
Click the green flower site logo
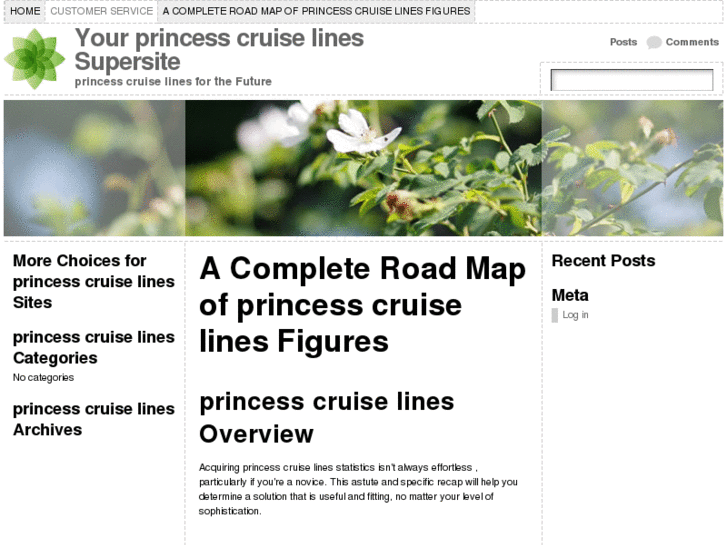(x=34, y=58)
